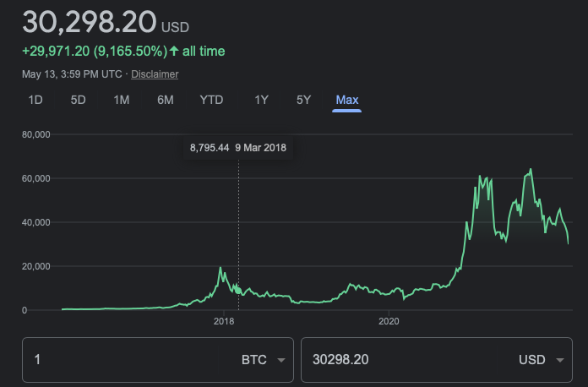Click the May 13, 3:59 PM UTC timestamp
Screen dimensions: 588x387
72,74
